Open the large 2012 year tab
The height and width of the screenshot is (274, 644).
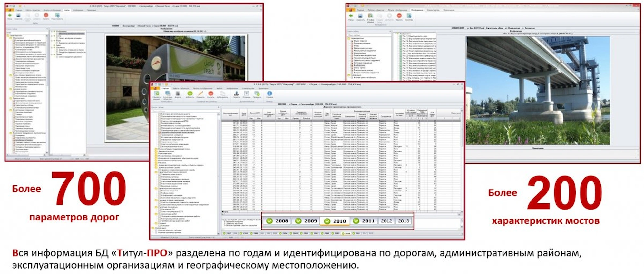pyautogui.click(x=386, y=221)
